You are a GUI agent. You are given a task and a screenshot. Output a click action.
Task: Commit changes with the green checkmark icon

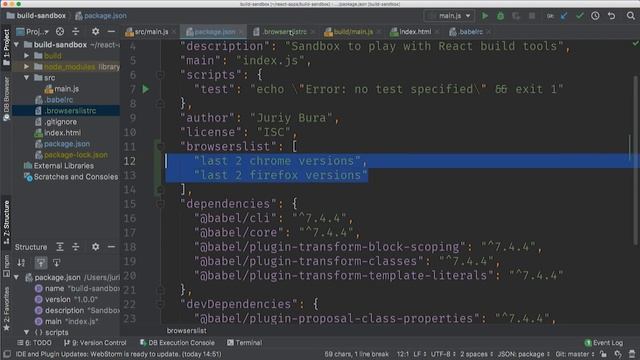(x=580, y=16)
